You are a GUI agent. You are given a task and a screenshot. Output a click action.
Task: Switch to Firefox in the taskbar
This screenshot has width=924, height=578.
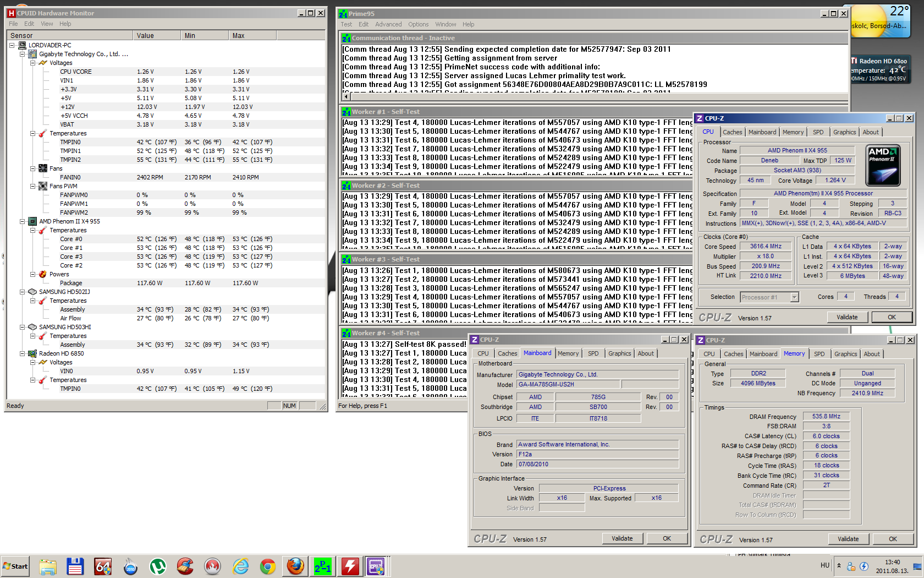(295, 566)
